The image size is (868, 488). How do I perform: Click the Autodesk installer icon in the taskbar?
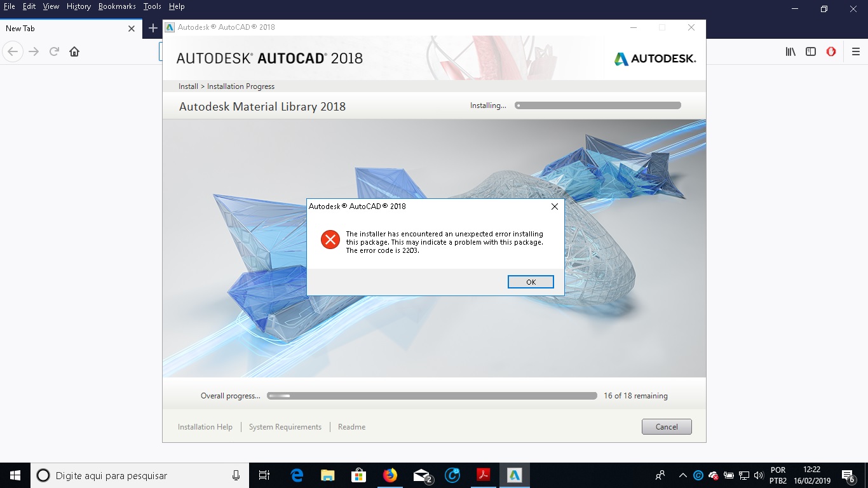(514, 475)
